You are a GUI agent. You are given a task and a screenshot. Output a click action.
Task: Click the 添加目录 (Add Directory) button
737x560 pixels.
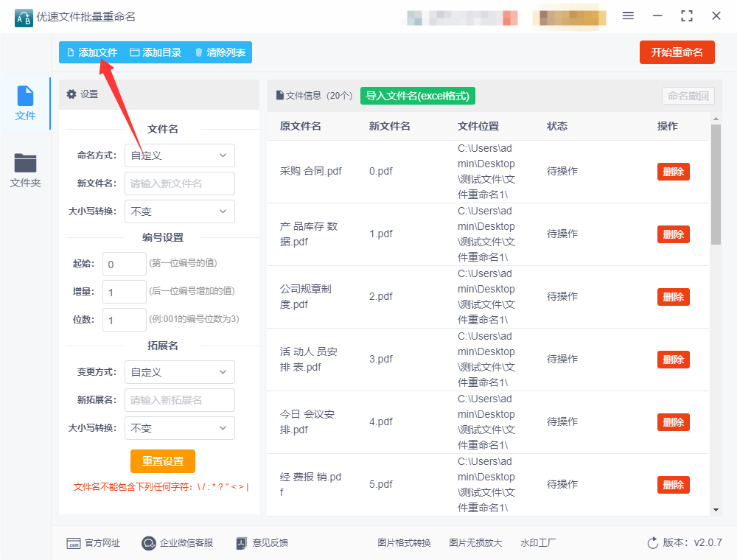pyautogui.click(x=156, y=52)
